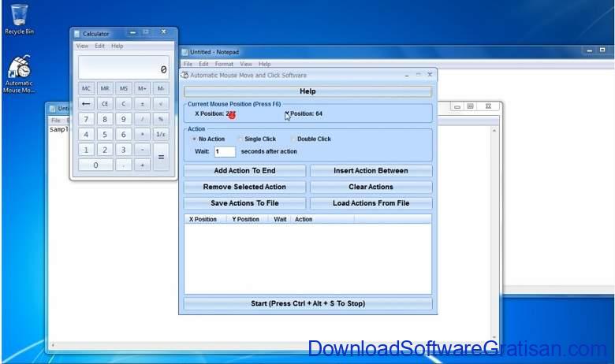
Task: Click digit 8 in Calculator
Action: pyautogui.click(x=105, y=119)
